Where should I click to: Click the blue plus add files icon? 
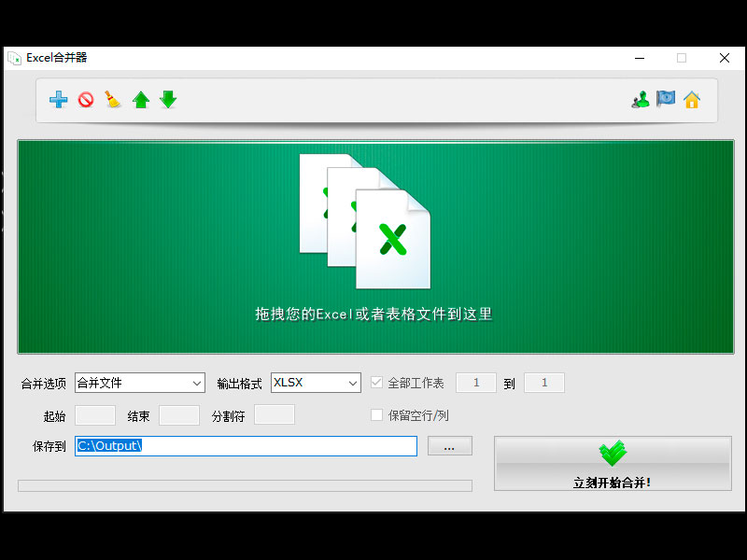(59, 100)
